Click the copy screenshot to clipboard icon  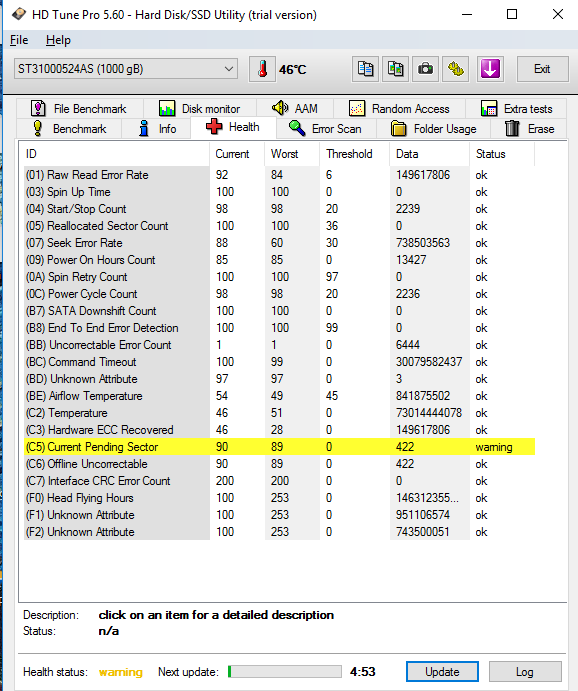395,69
